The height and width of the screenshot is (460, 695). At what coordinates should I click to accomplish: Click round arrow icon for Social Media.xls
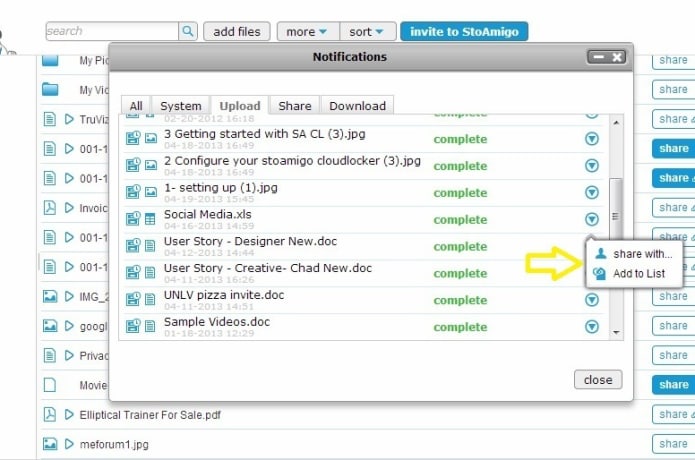591,220
